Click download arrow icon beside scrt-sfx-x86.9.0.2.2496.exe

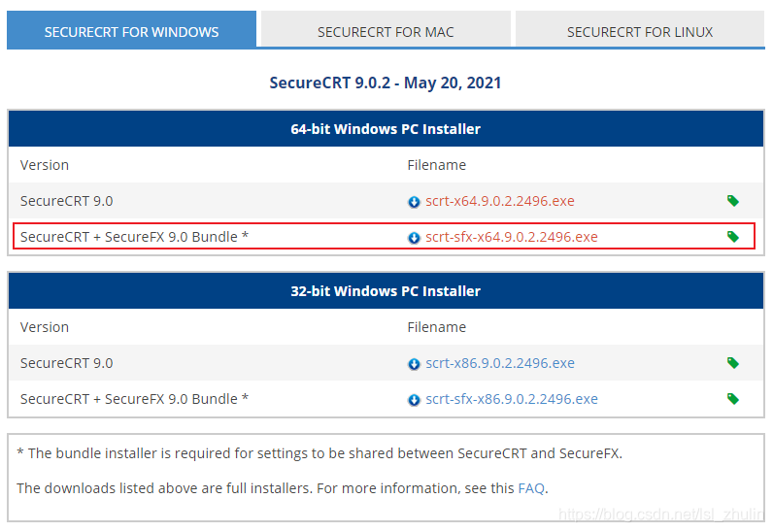pyautogui.click(x=414, y=399)
